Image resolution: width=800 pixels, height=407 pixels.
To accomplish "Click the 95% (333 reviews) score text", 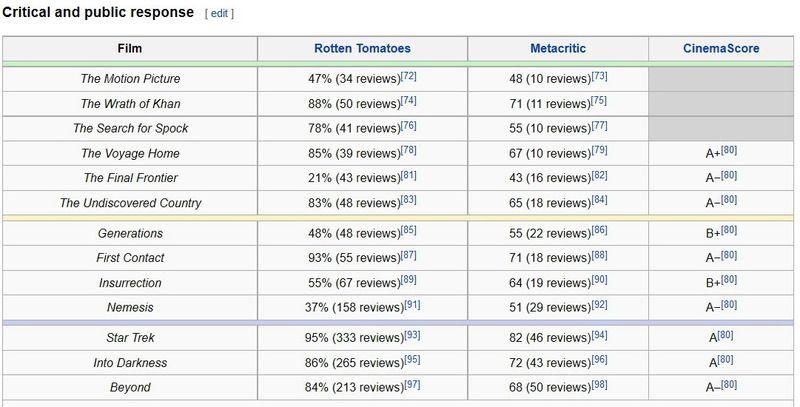I will [x=355, y=338].
